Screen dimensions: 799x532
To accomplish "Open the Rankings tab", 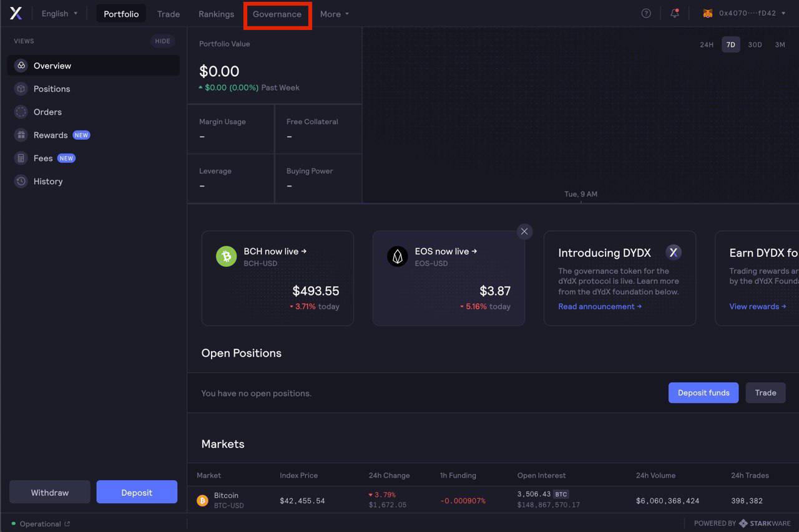I will point(216,14).
